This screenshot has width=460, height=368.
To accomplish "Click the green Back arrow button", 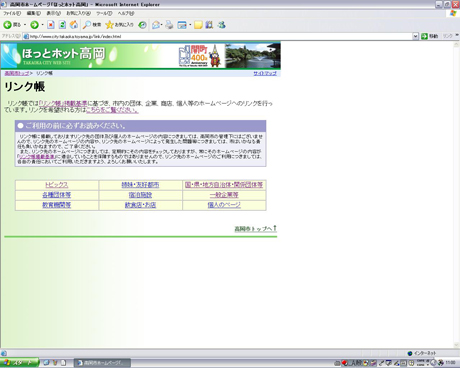I will tap(8, 25).
